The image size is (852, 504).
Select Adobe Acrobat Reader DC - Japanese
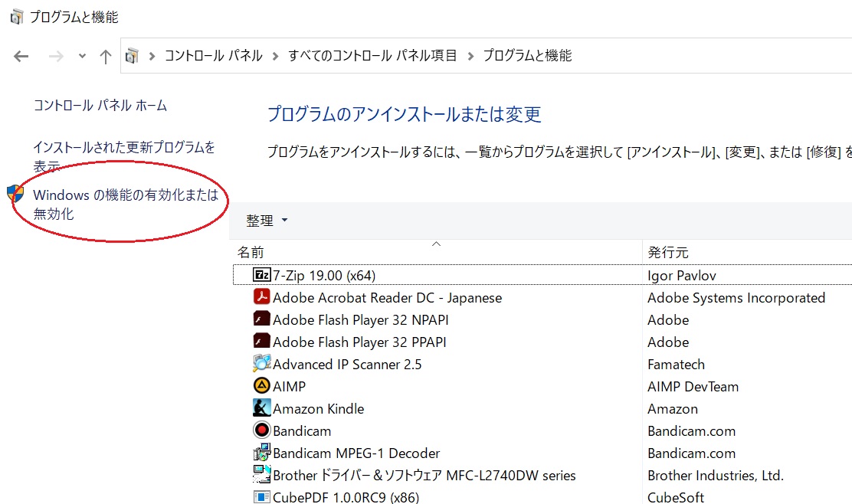(388, 298)
